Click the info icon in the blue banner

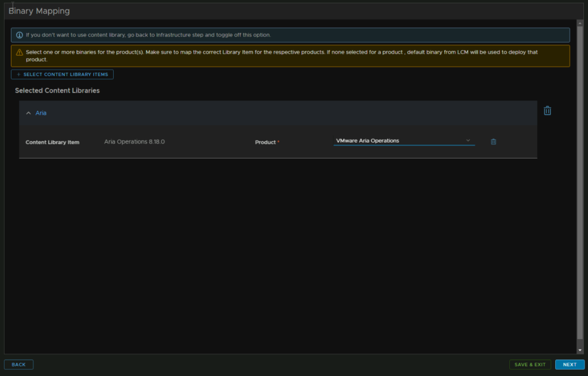click(x=19, y=35)
